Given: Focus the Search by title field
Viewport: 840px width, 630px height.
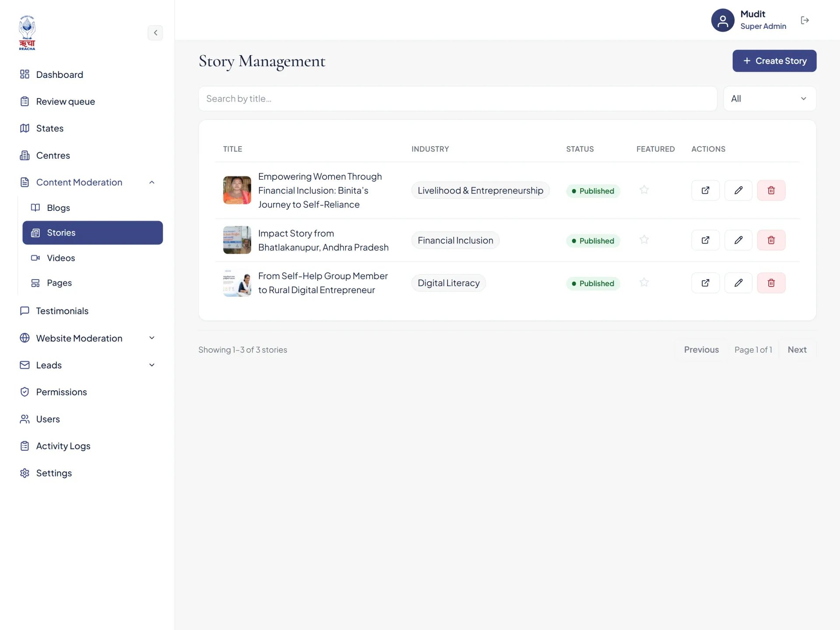Looking at the screenshot, I should click(458, 99).
